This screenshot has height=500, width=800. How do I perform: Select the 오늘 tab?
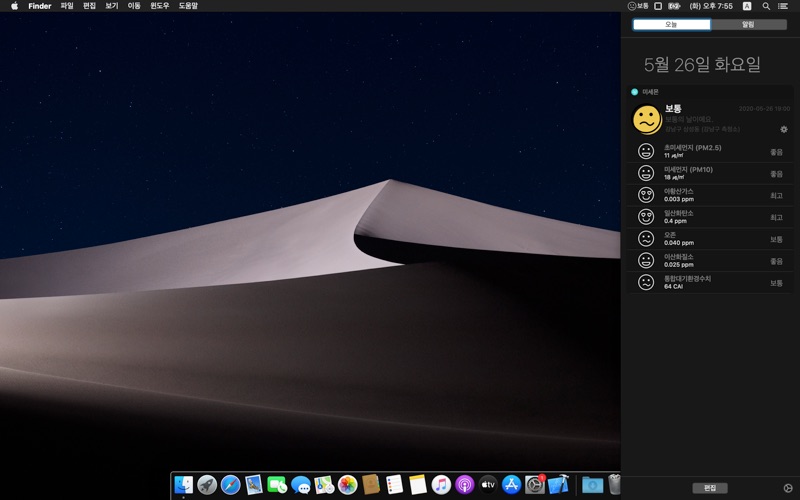(671, 24)
